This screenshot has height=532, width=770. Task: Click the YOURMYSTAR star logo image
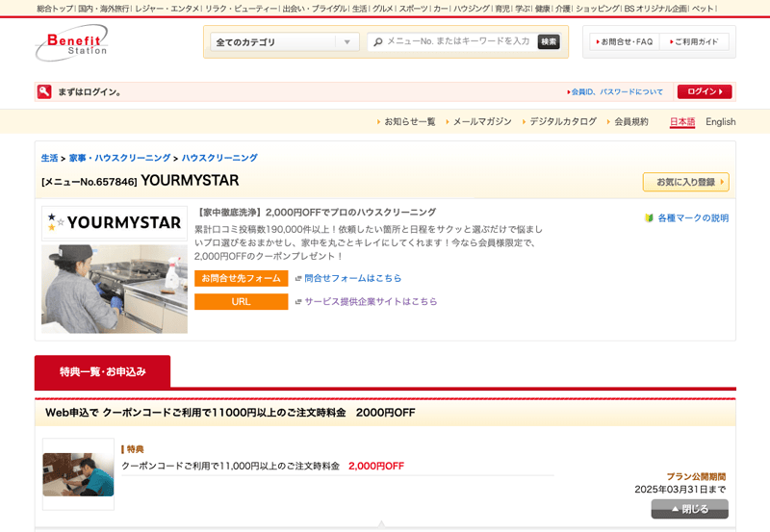click(x=115, y=223)
